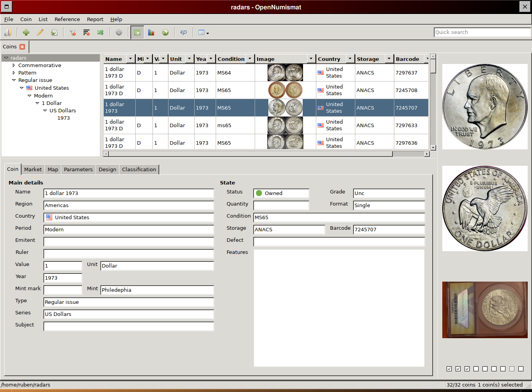Image resolution: width=532 pixels, height=392 pixels.
Task: Click the Barcode field 7245707
Action: tap(389, 229)
